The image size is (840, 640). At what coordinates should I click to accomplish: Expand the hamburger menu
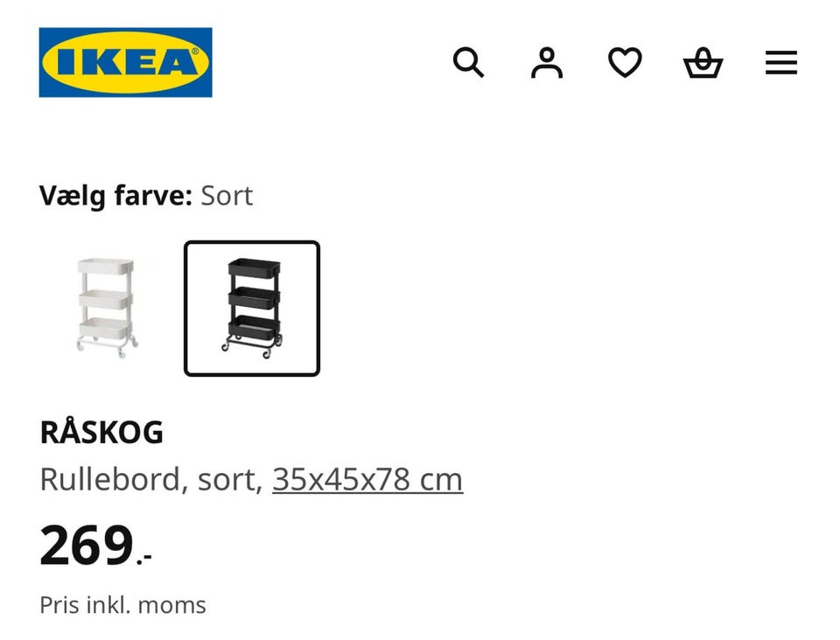(x=780, y=63)
